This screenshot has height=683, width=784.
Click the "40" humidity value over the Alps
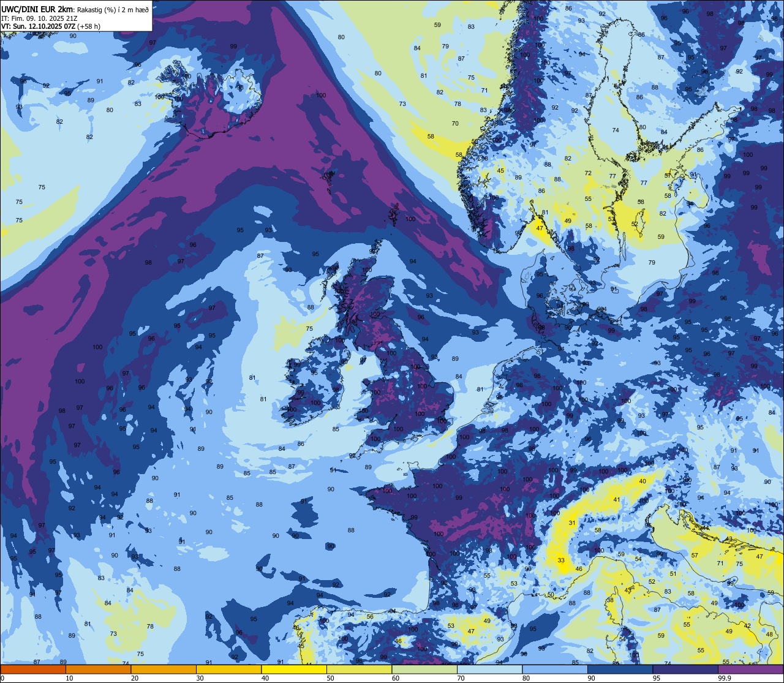tap(643, 481)
